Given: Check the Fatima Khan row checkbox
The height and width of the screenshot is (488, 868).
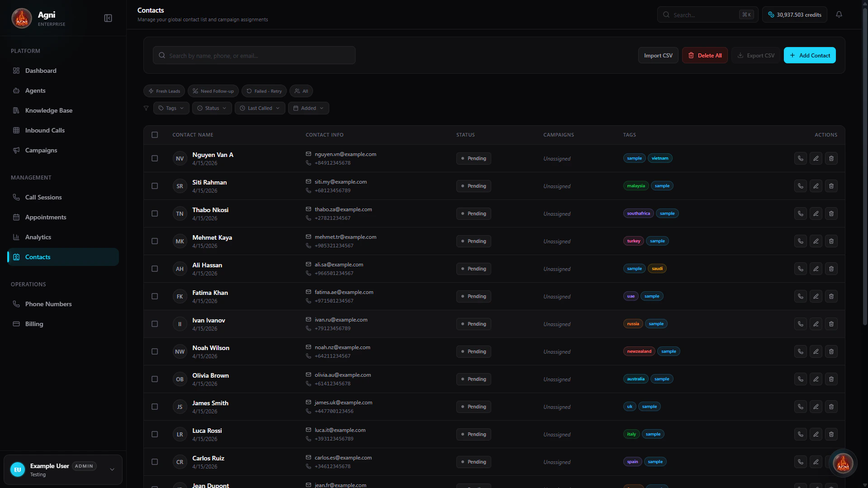Looking at the screenshot, I should [155, 296].
